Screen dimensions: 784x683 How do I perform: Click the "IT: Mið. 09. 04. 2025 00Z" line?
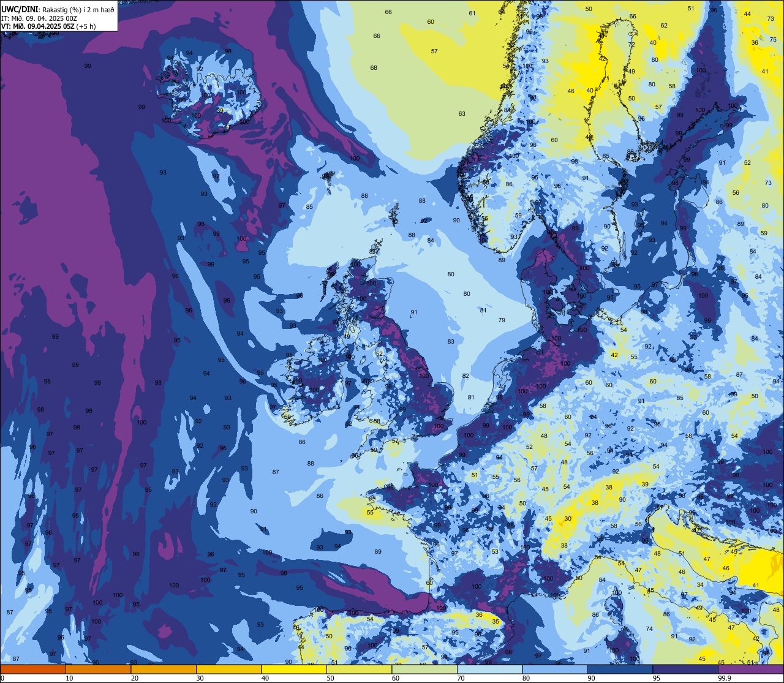click(x=39, y=18)
